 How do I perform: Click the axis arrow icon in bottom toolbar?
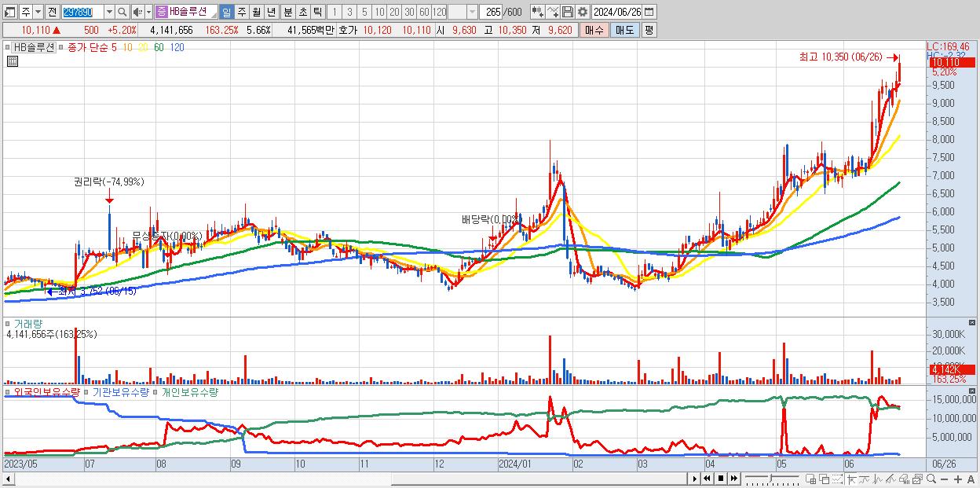click(852, 479)
